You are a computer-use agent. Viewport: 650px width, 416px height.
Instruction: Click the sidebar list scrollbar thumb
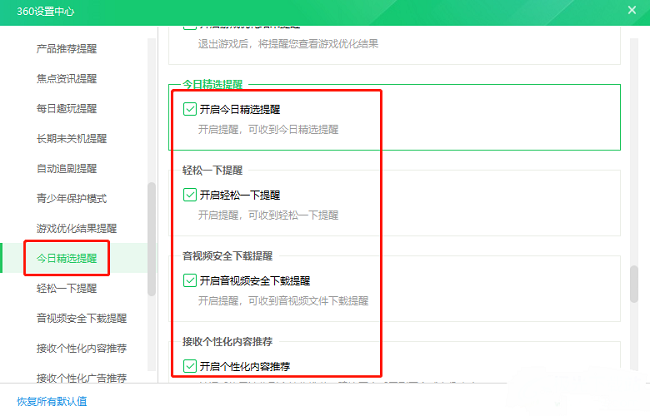click(152, 239)
